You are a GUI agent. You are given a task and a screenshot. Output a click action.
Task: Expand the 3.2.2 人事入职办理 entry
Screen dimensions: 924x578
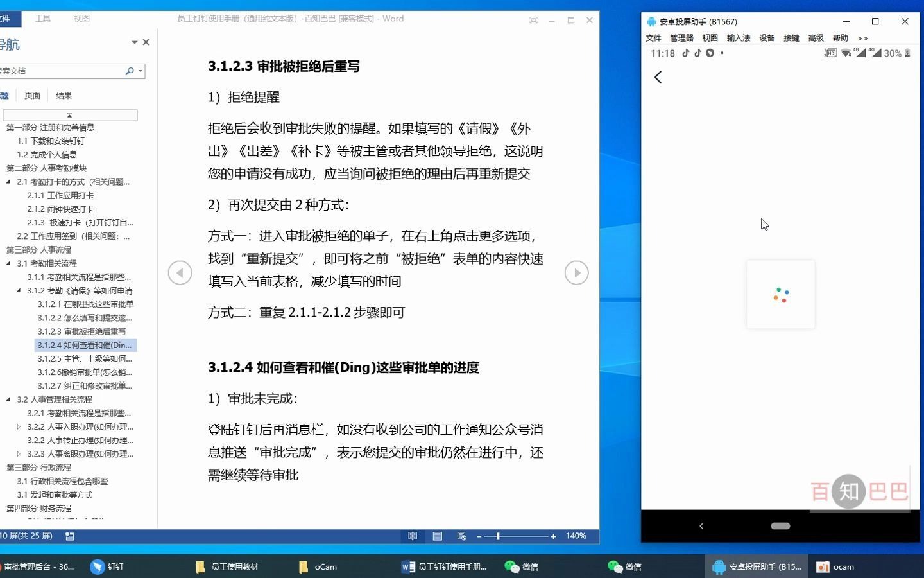(x=19, y=426)
